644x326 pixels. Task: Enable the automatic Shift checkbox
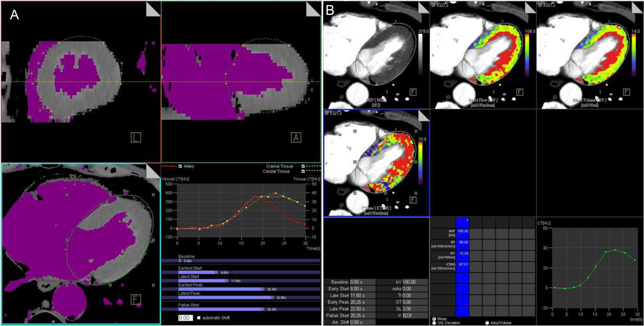199,318
